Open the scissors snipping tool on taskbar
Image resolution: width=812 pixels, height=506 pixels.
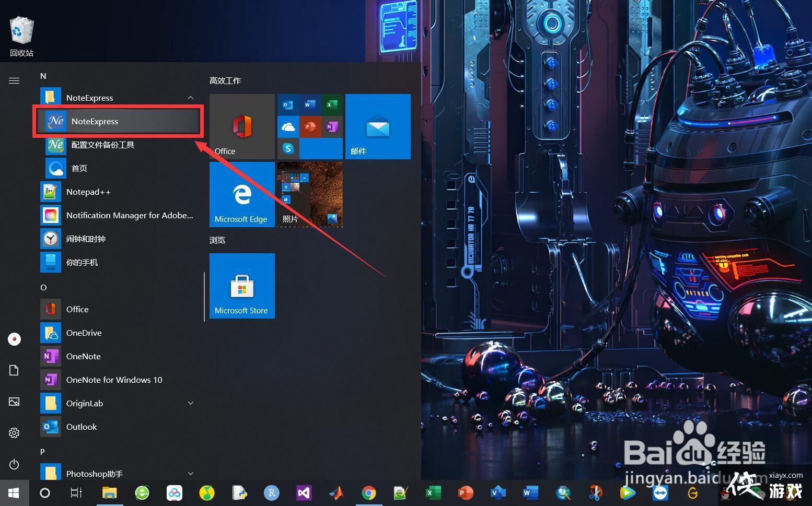click(x=595, y=493)
